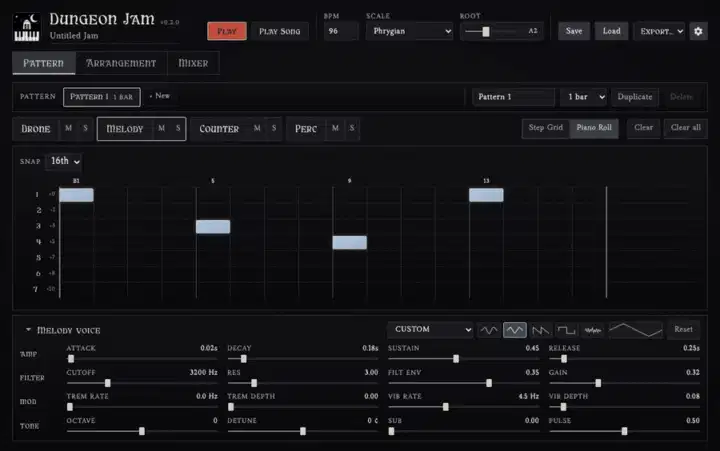Add a new pattern with '+ New'
Image resolution: width=720 pixels, height=451 pixels.
[x=160, y=96]
